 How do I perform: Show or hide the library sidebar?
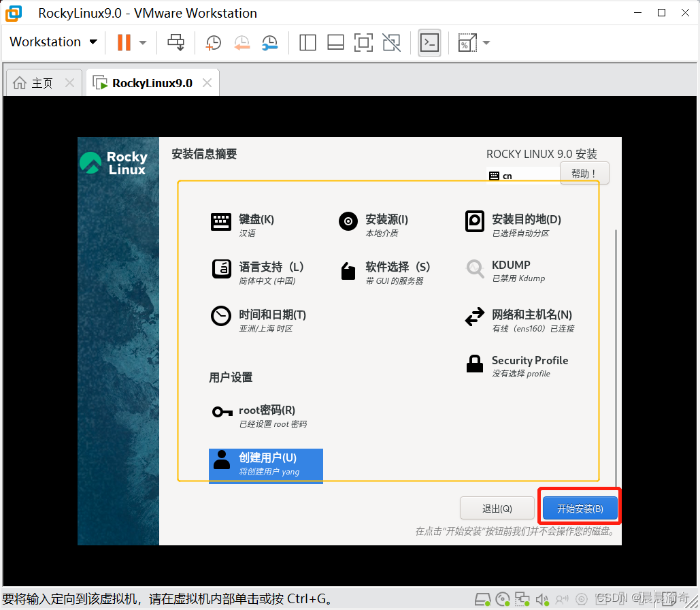click(x=307, y=43)
